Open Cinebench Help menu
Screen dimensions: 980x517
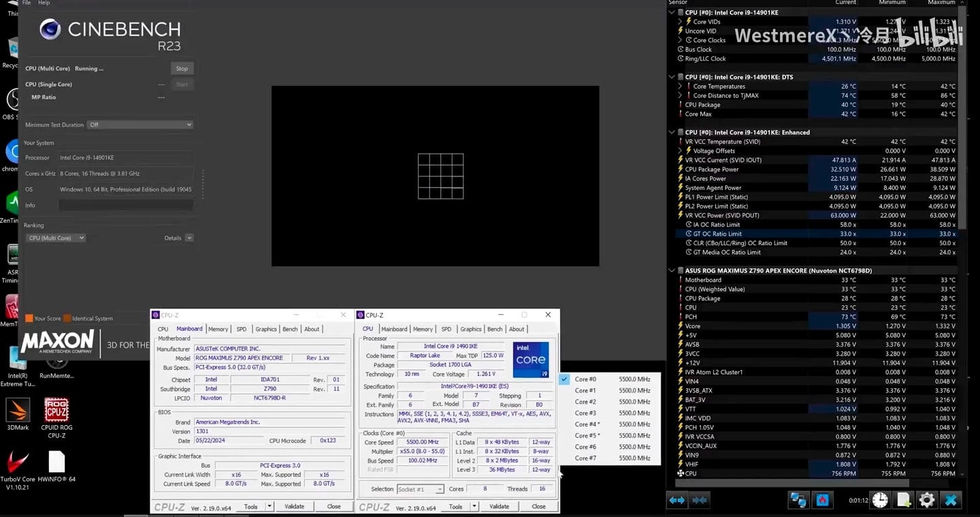click(44, 3)
